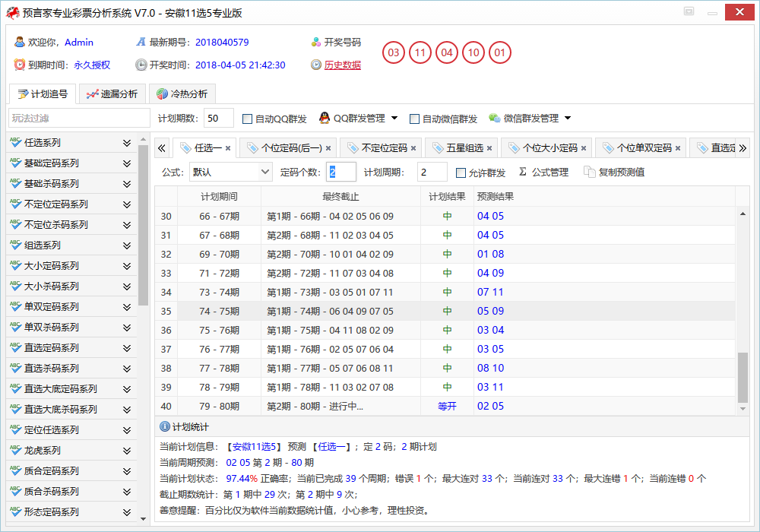Viewport: 760px width, 532px height.
Task: Expand the 任选系列 category
Action: 126,143
